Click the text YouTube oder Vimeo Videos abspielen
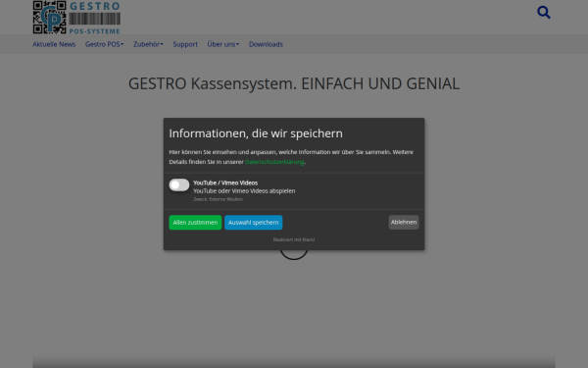The width and height of the screenshot is (588, 368). (244, 190)
